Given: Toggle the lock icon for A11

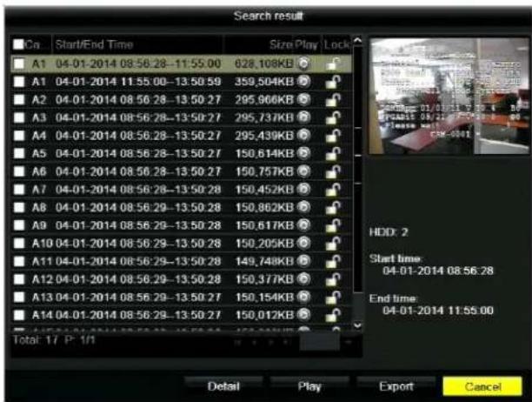Looking at the screenshot, I should click(333, 261).
